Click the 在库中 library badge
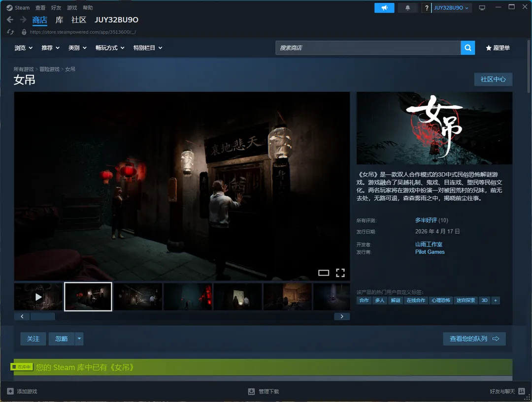Image resolution: width=532 pixels, height=402 pixels. tap(22, 367)
